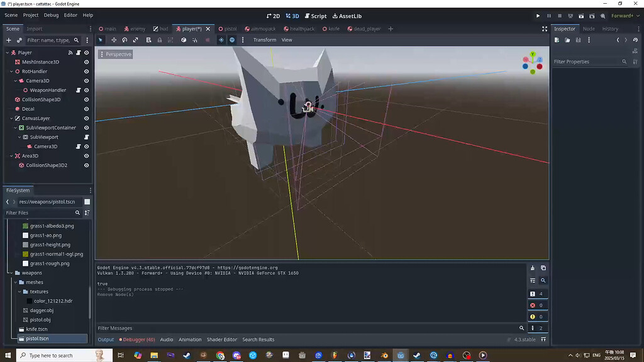
Task: Collapse the Player root node
Action: (8, 53)
